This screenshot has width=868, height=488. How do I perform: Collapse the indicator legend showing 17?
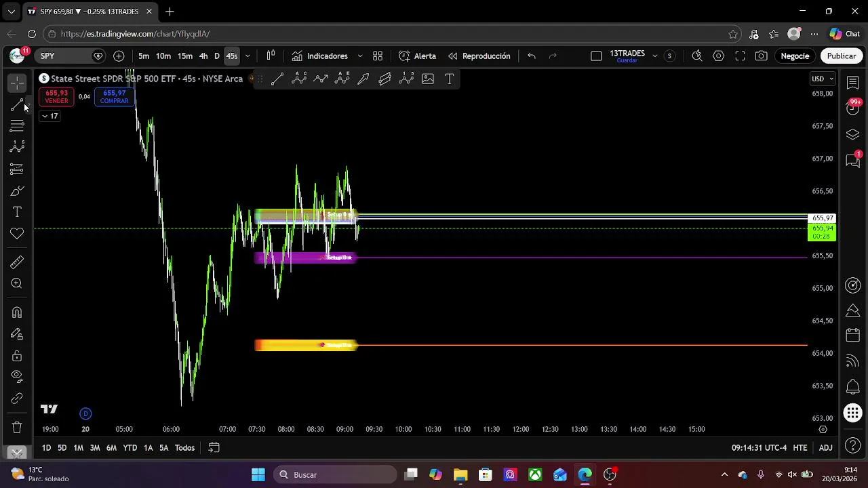pos(50,117)
